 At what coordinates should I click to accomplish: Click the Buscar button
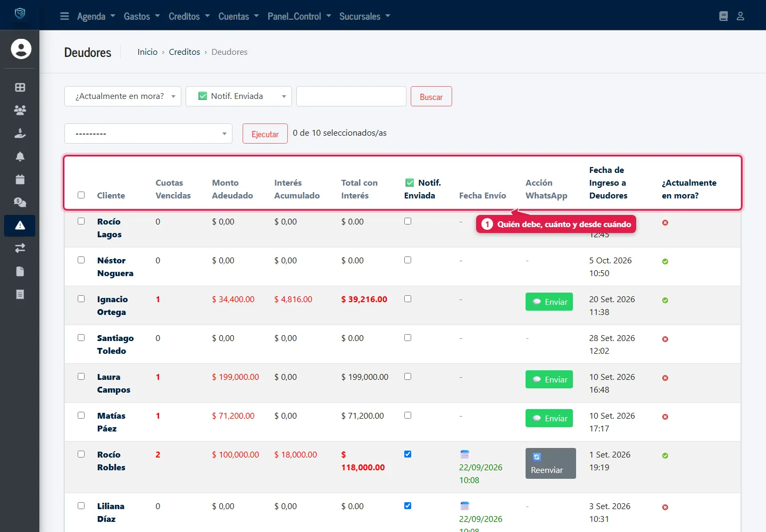point(431,97)
